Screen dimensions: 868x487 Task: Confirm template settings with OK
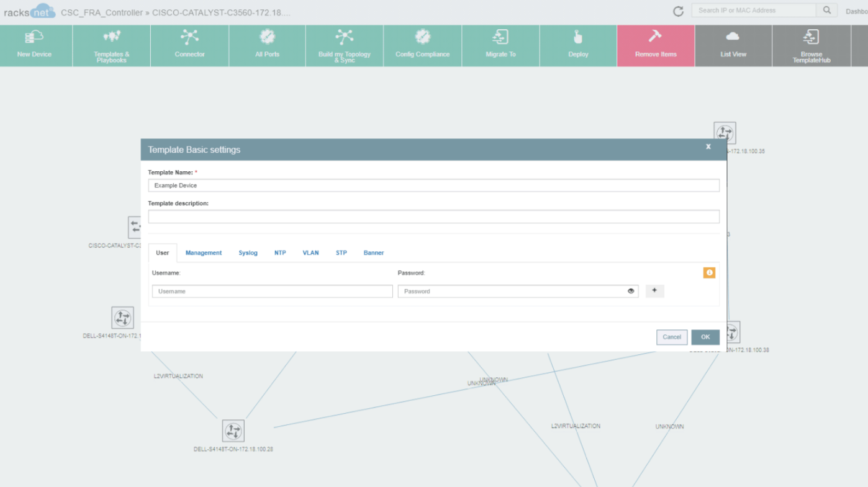705,337
